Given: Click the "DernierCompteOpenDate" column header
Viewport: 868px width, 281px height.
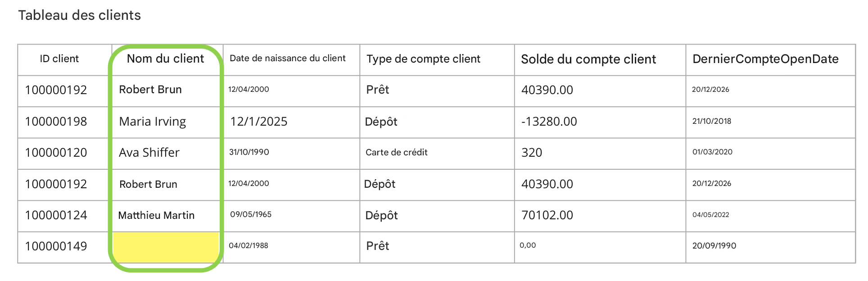Looking at the screenshot, I should [765, 59].
